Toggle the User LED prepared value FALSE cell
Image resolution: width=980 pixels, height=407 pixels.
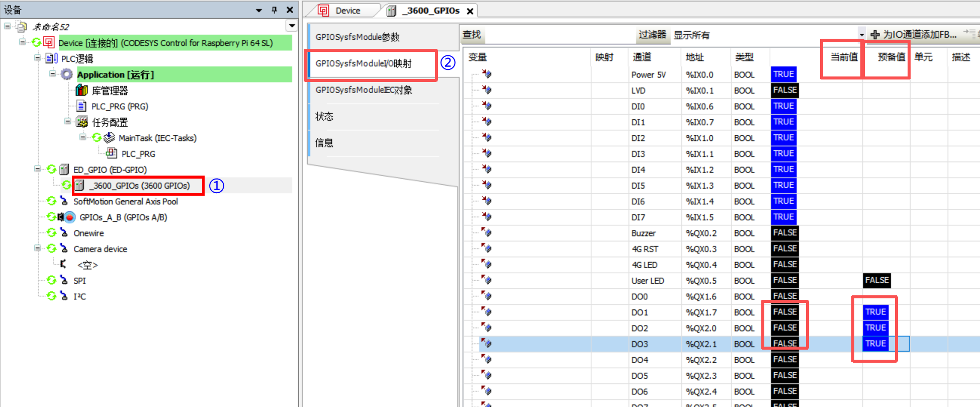[877, 280]
